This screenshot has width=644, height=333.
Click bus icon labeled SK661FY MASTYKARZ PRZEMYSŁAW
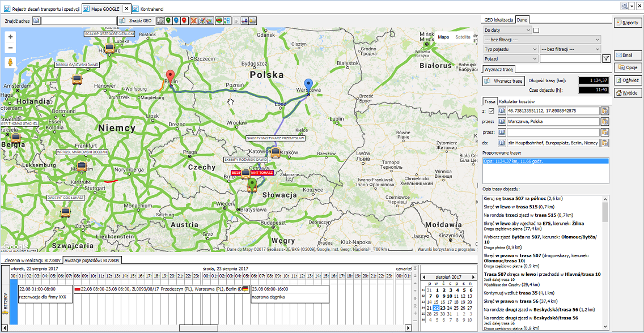(x=276, y=152)
